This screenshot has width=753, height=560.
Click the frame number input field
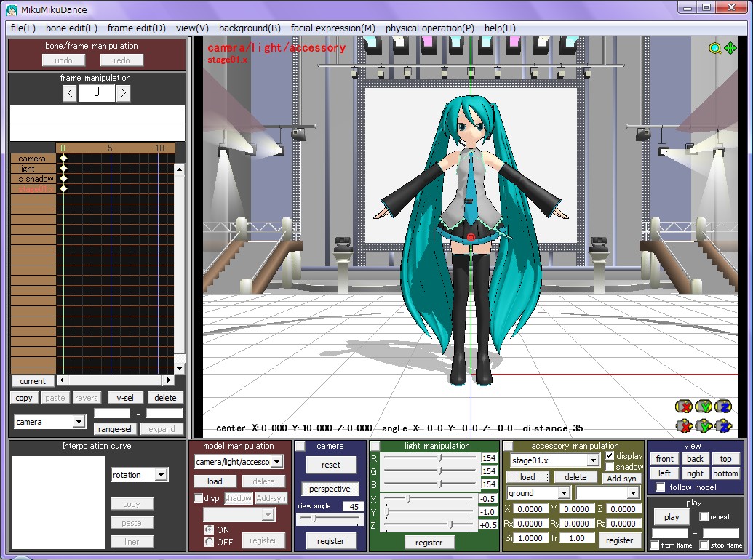tap(97, 92)
